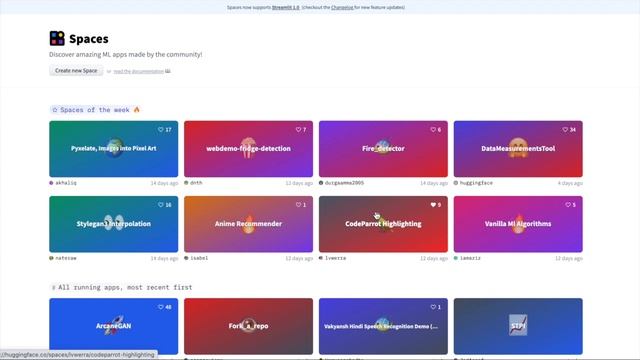
Task: Visit the huggingface author profile
Action: coord(476,183)
